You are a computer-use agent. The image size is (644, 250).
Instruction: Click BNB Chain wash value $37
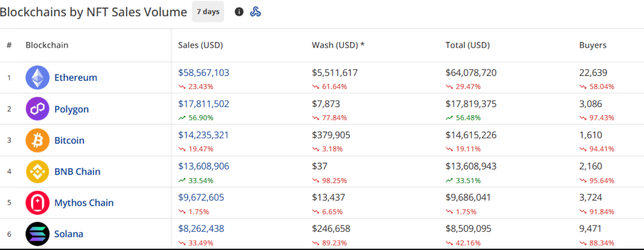tap(319, 166)
